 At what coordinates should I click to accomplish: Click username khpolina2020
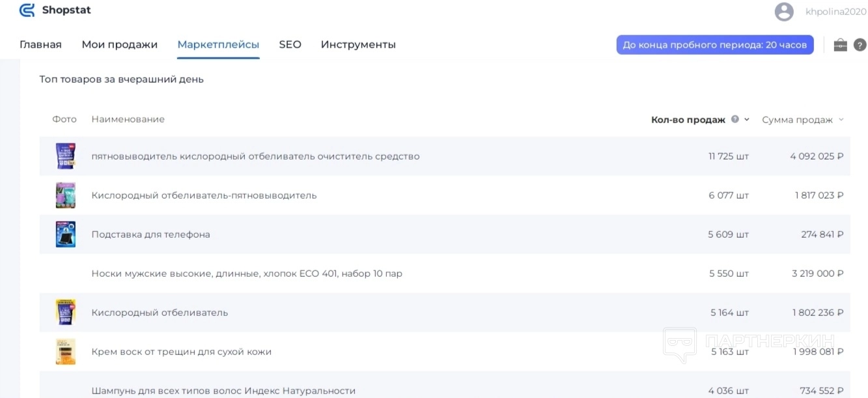tap(835, 11)
